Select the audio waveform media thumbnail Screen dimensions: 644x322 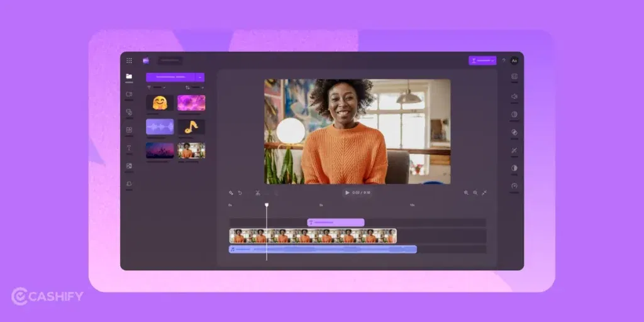160,127
